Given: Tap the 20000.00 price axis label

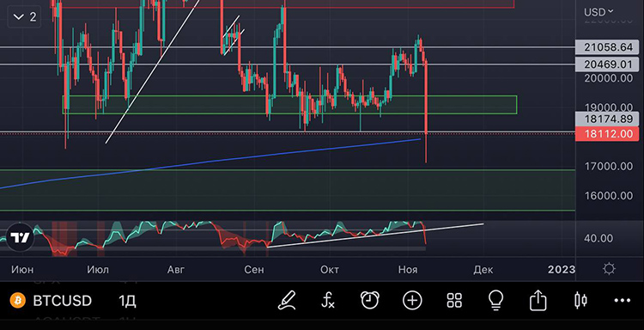Looking at the screenshot, I should 609,78.
